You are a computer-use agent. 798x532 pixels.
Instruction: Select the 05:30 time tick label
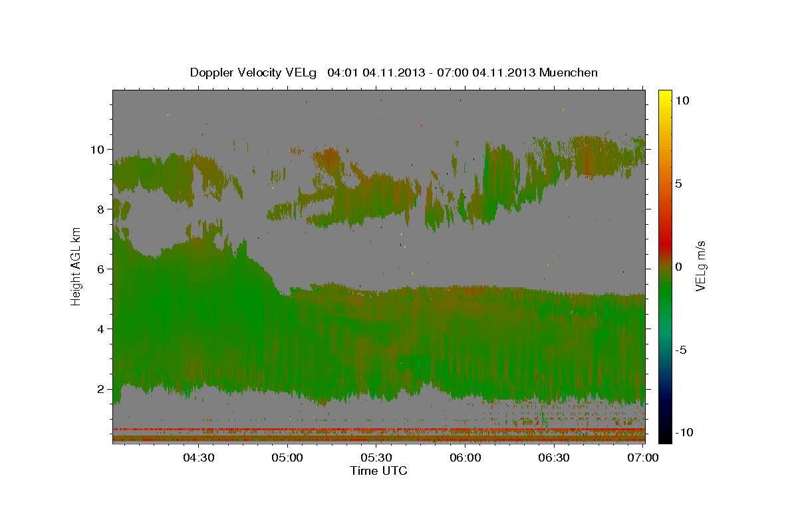376,458
